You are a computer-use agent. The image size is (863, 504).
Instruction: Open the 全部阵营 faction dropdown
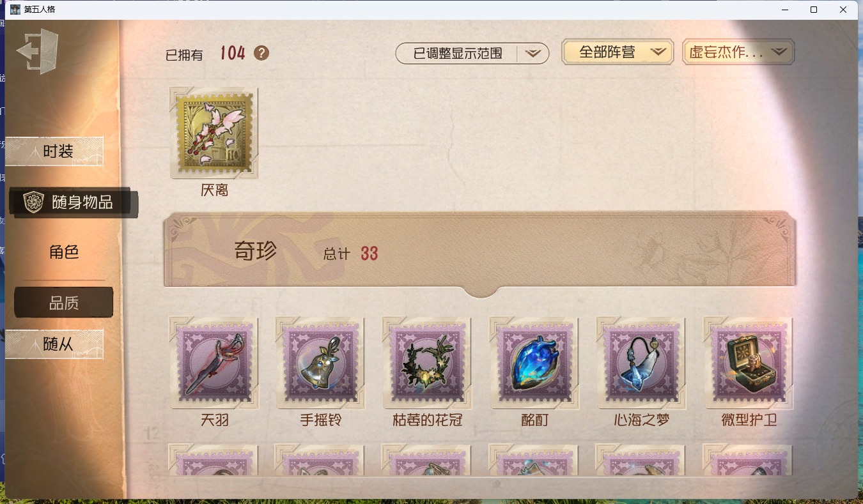pos(618,52)
